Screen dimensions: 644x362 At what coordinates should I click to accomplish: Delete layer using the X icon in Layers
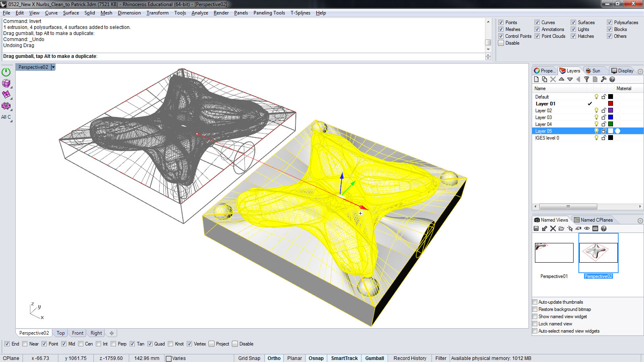pyautogui.click(x=553, y=79)
